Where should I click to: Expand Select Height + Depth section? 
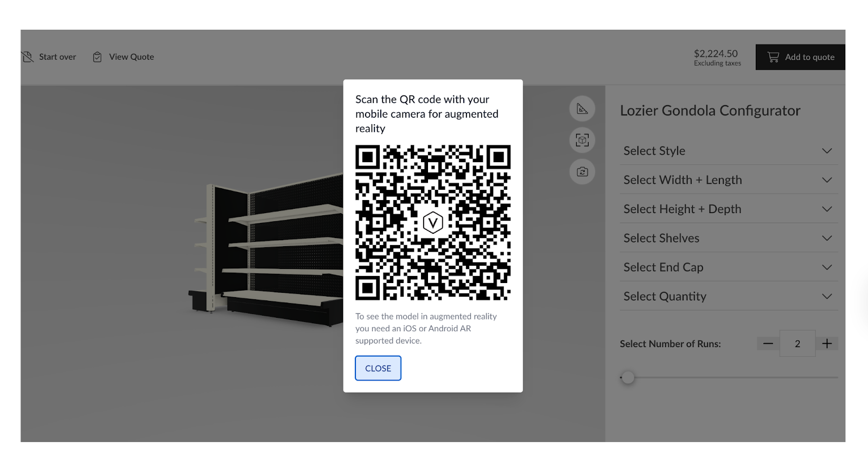(729, 209)
